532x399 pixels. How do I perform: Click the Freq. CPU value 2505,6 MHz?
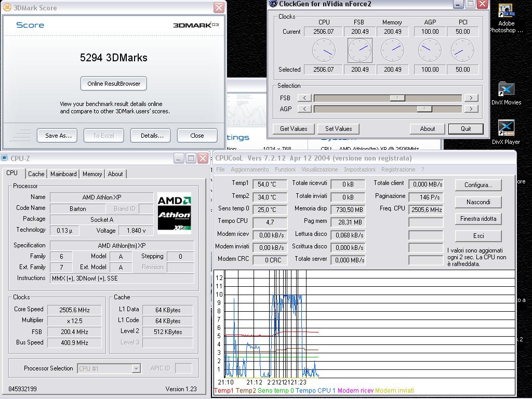pyautogui.click(x=426, y=210)
